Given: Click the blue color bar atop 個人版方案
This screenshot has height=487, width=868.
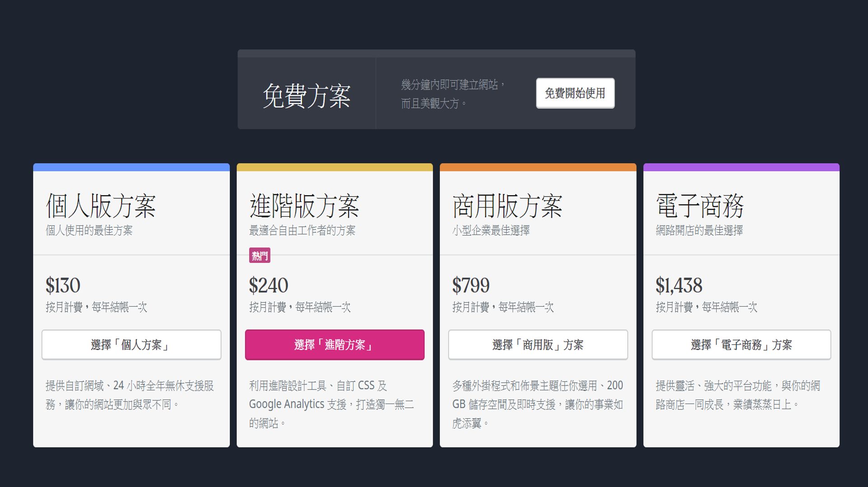Looking at the screenshot, I should coord(131,167).
